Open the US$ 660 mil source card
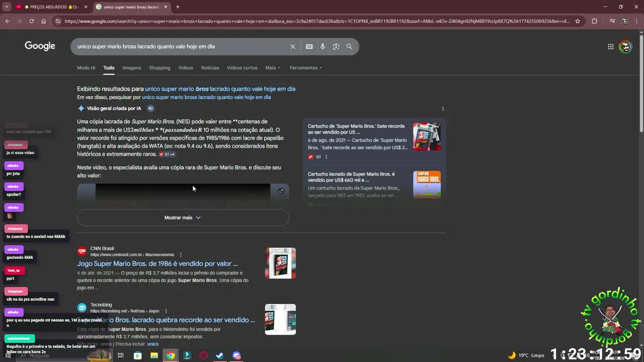644x362 pixels. tap(374, 185)
